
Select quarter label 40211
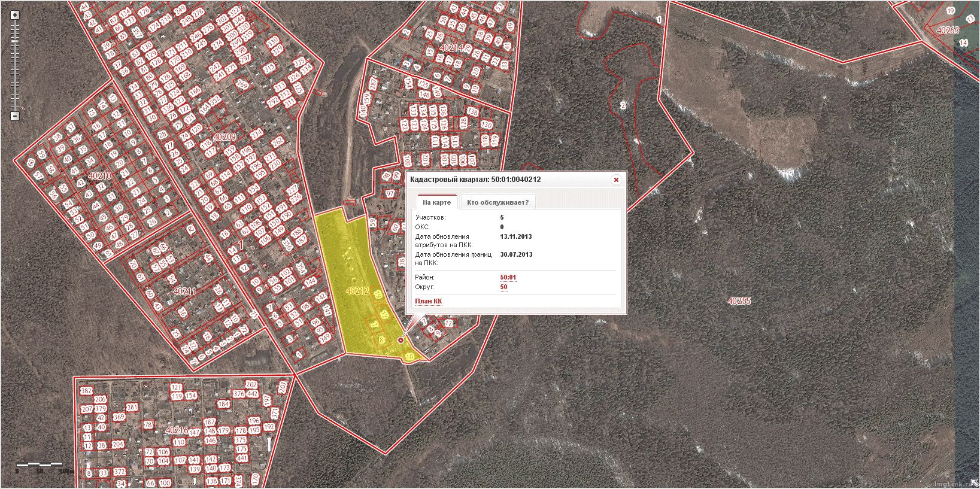pyautogui.click(x=184, y=291)
